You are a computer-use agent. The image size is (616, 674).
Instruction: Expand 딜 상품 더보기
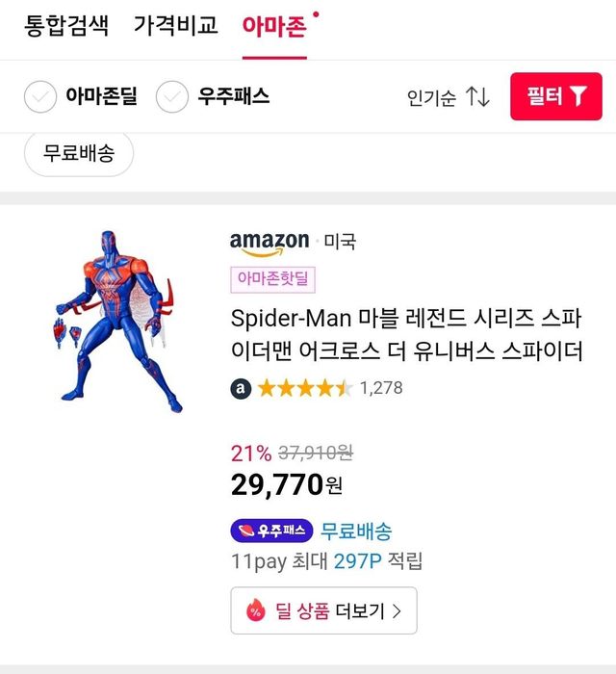[323, 610]
